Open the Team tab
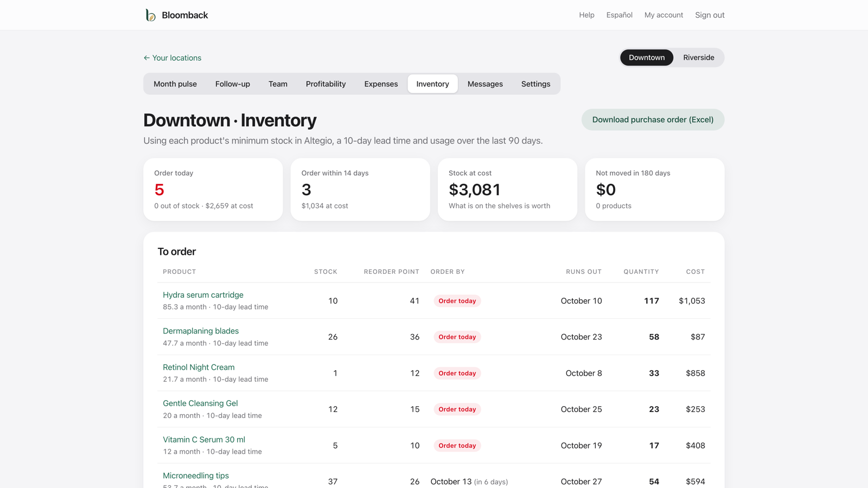 (x=278, y=84)
